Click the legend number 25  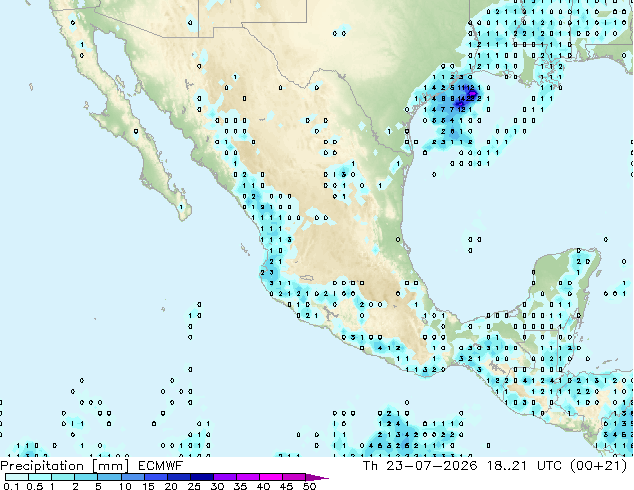[194, 486]
